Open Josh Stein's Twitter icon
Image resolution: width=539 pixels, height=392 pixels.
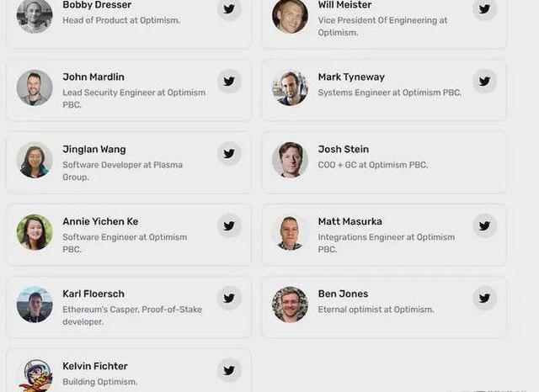(x=483, y=153)
